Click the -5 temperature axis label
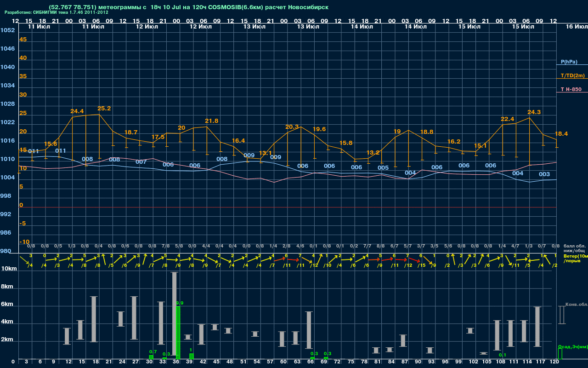This screenshot has height=368, width=588. [23, 224]
